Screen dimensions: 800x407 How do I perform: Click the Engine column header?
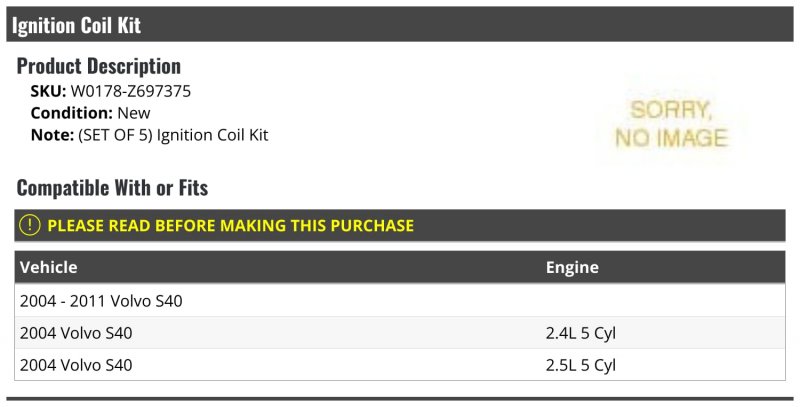coord(572,267)
